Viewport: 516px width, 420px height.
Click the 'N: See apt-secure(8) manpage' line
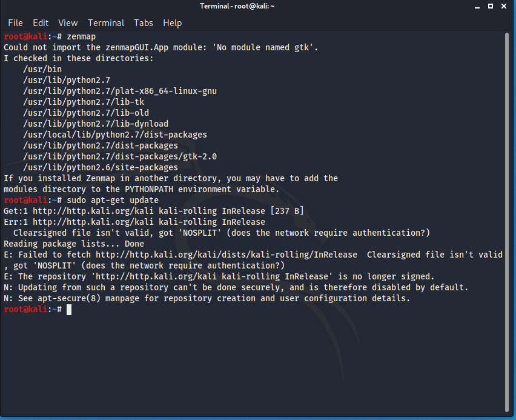coord(207,298)
